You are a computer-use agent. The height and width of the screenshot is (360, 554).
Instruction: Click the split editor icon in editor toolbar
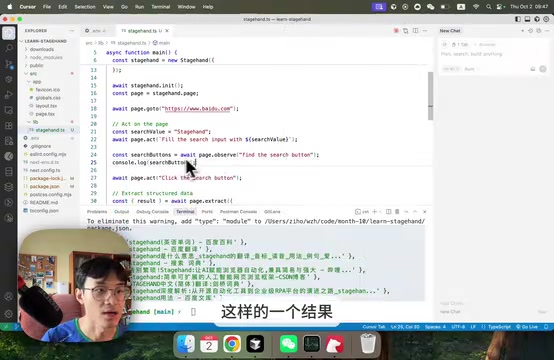pos(416,31)
